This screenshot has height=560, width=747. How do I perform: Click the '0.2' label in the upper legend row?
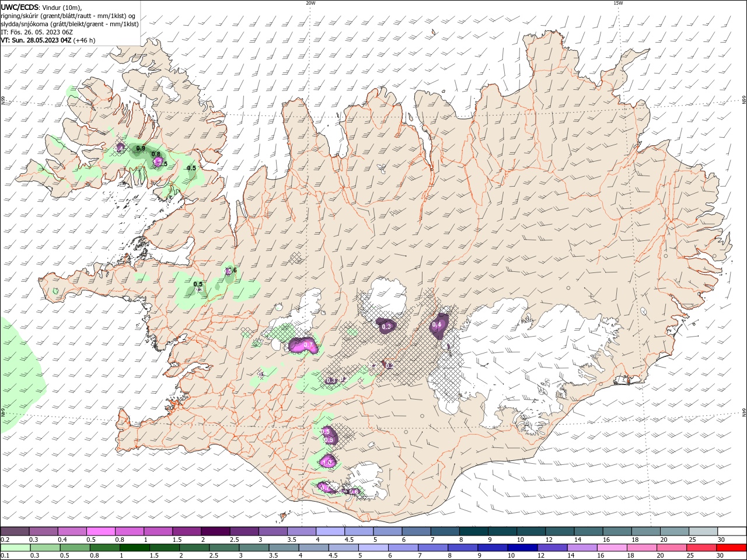(5, 540)
